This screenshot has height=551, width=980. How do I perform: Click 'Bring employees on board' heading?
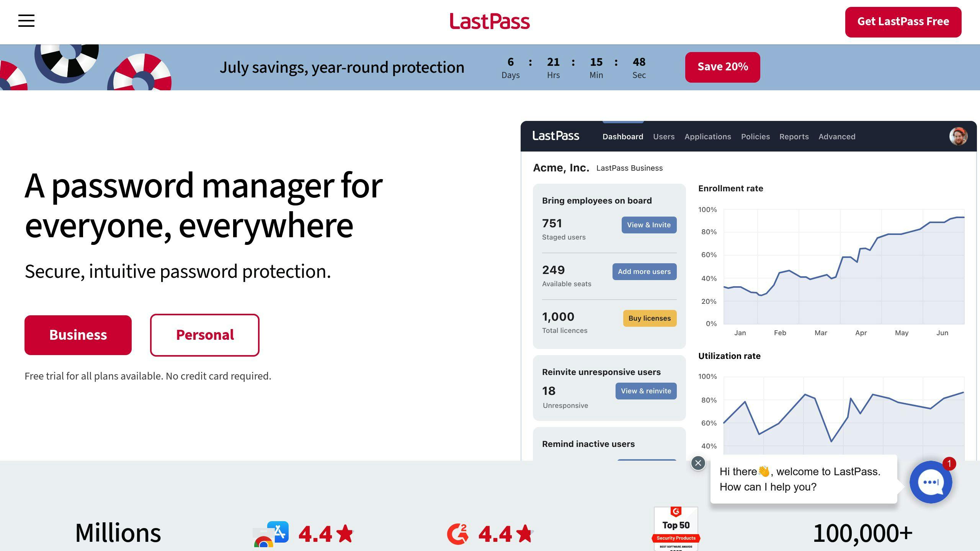pos(597,201)
